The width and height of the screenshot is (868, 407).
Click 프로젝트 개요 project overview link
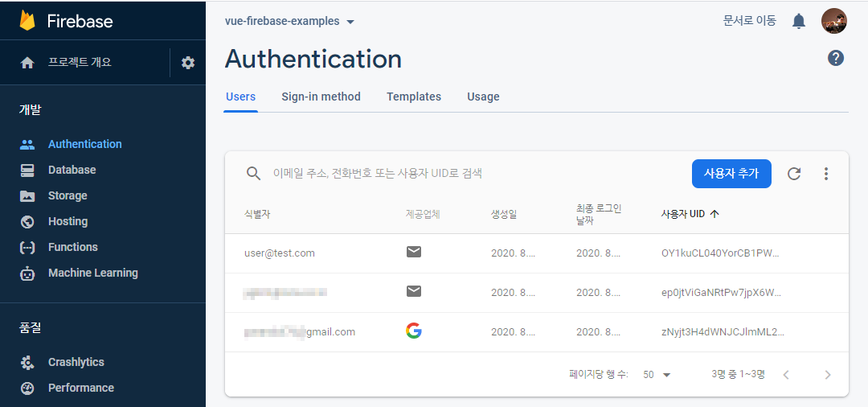tap(80, 62)
